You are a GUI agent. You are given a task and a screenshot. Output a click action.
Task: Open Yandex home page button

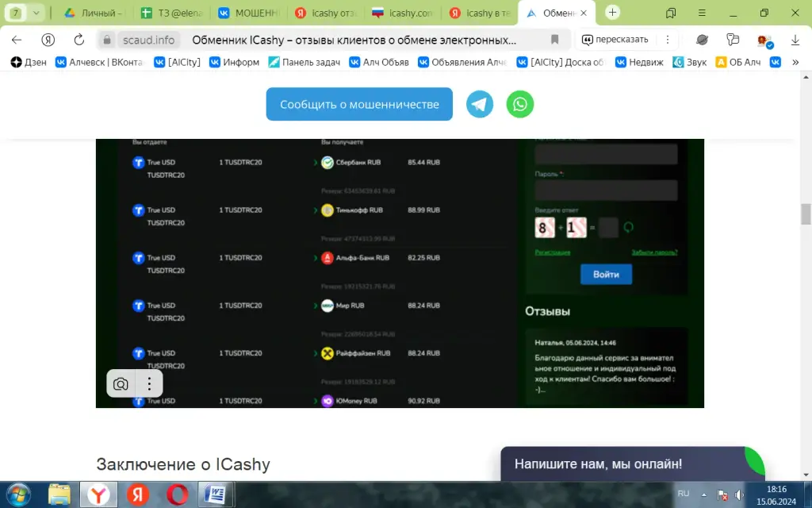(x=48, y=40)
